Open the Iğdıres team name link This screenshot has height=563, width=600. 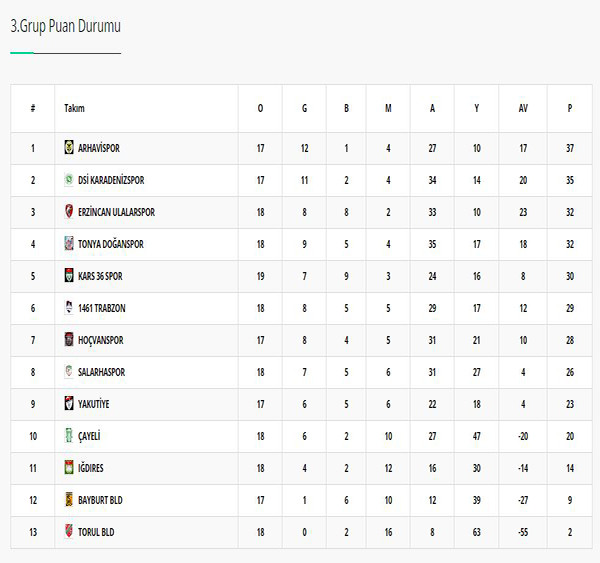pyautogui.click(x=91, y=468)
